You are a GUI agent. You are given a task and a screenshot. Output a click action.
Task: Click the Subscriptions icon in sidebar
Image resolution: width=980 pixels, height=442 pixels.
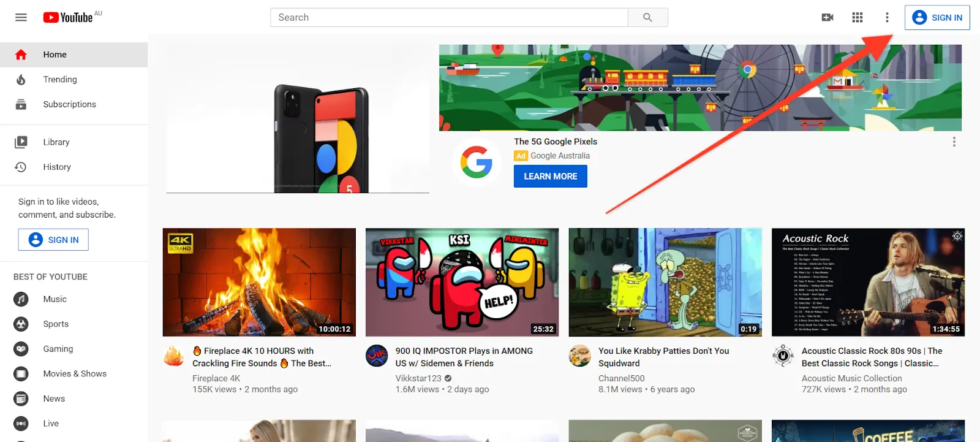[x=21, y=104]
